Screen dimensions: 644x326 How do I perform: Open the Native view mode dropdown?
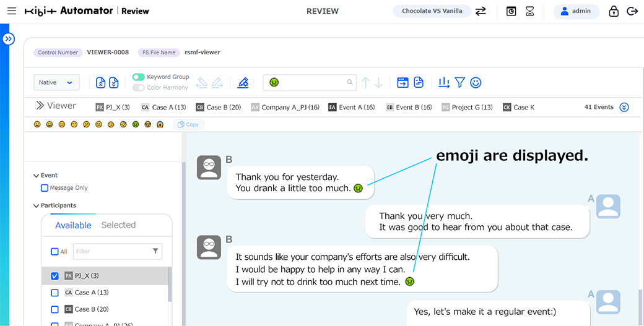[x=56, y=82]
